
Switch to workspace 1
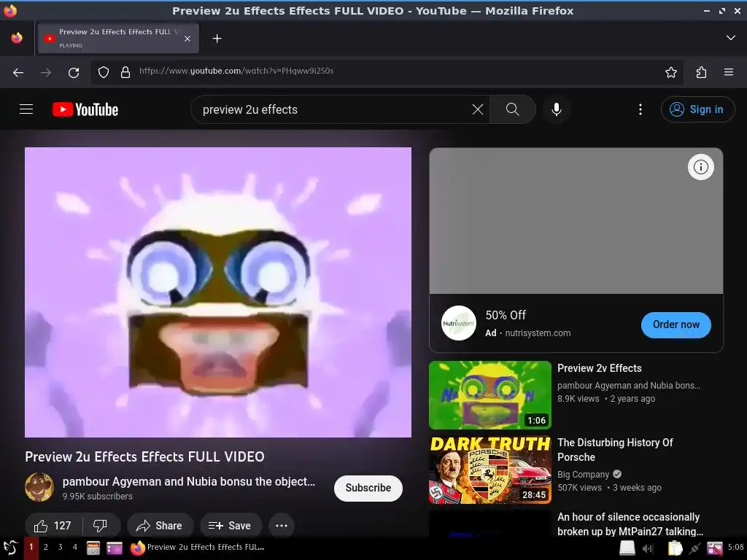[31, 547]
